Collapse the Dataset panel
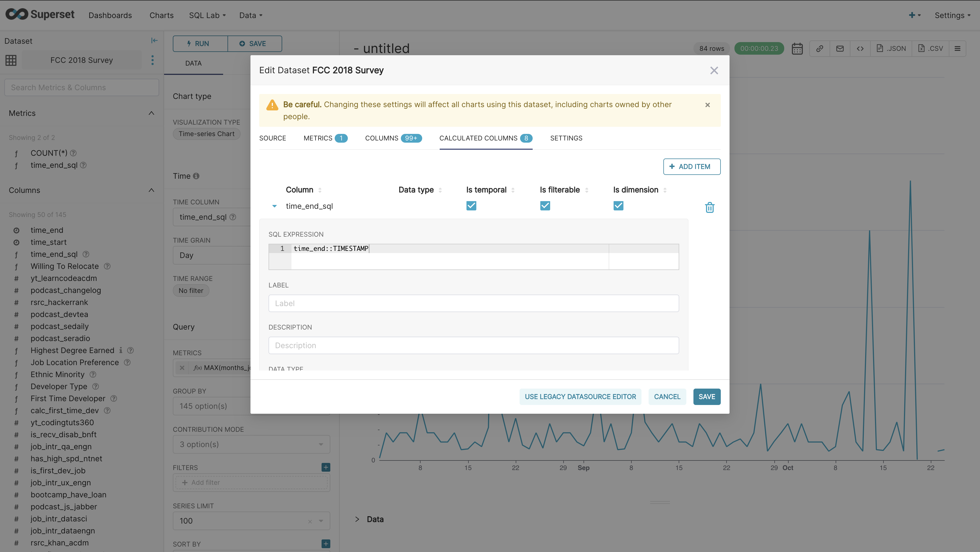The height and width of the screenshot is (552, 980). pos(154,40)
